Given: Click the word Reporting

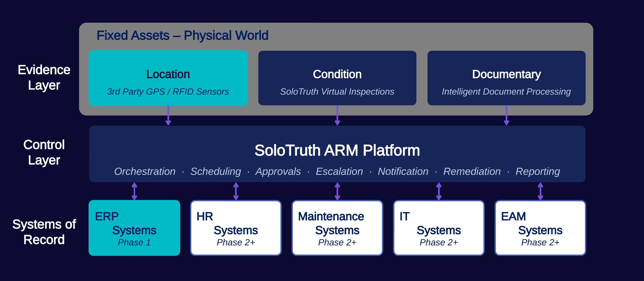Looking at the screenshot, I should pos(538,172).
